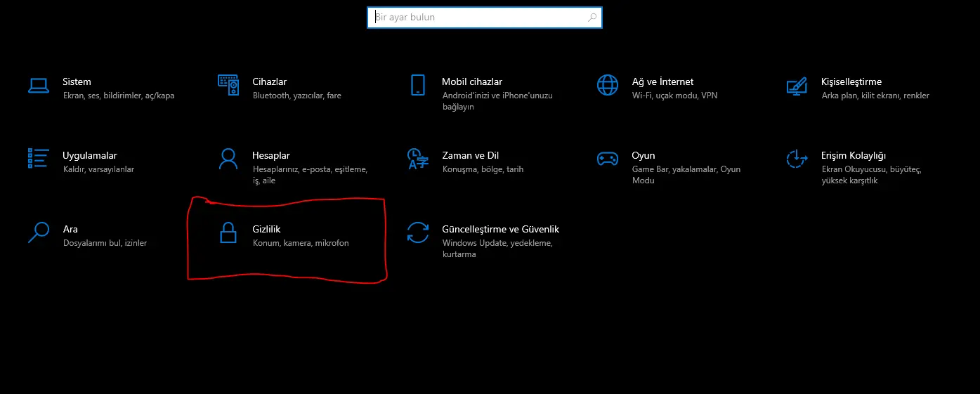The height and width of the screenshot is (394, 980).
Task: Click the Güncelleştirme ve Güvenlik title text
Action: pos(501,229)
